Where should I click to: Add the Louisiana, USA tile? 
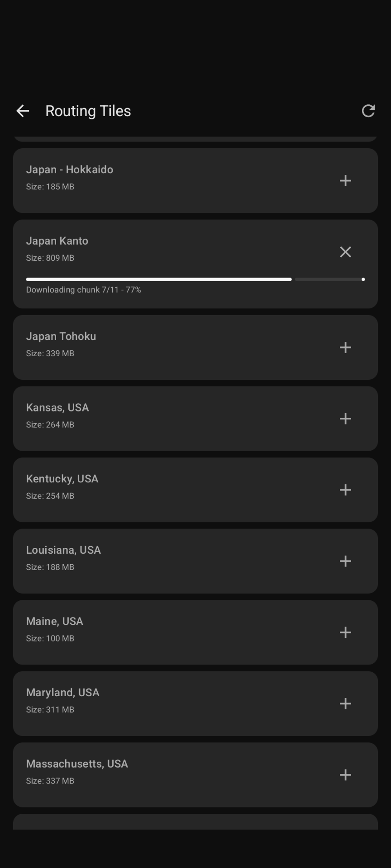click(345, 561)
